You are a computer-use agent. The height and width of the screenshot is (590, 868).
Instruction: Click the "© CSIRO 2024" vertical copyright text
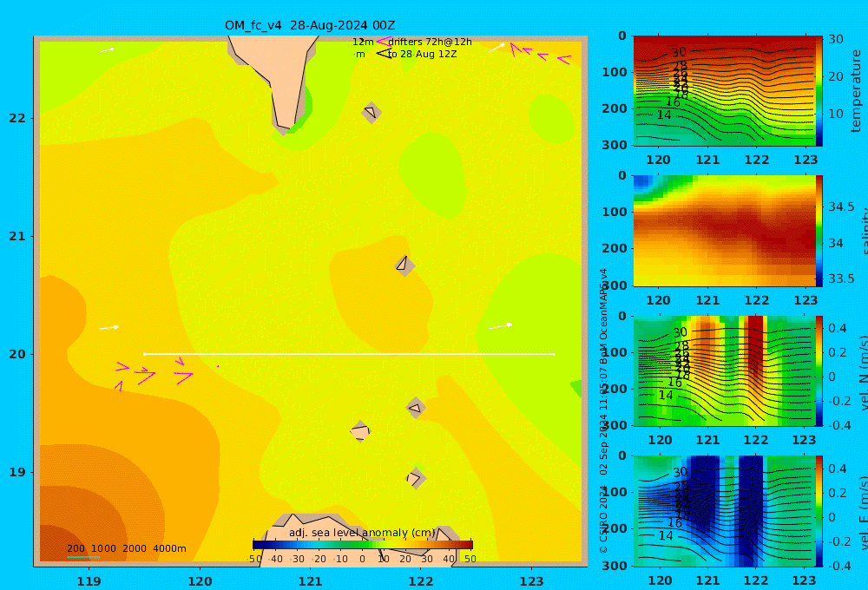tap(603, 519)
